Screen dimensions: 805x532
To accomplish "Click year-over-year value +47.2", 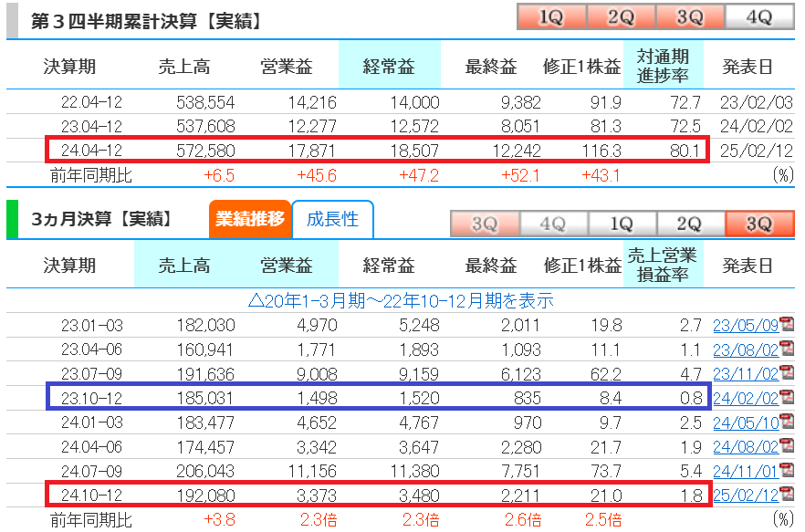I will click(x=419, y=175).
